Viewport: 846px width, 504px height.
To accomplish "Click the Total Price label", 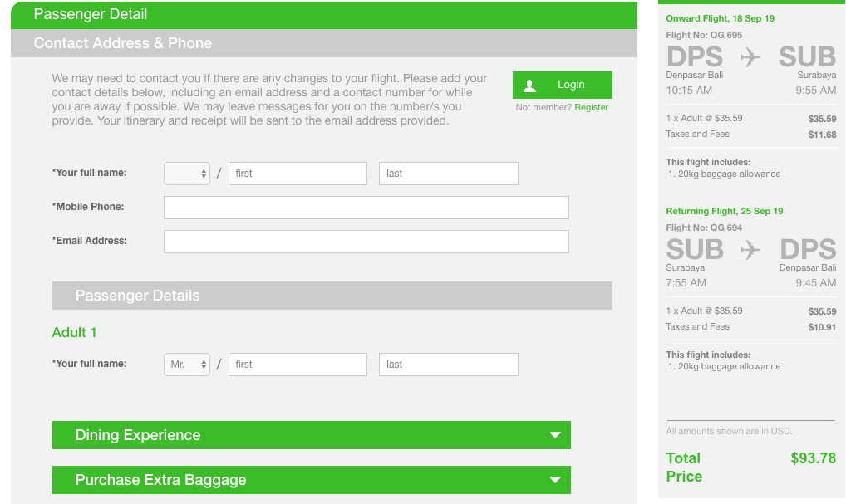I will pyautogui.click(x=684, y=467).
